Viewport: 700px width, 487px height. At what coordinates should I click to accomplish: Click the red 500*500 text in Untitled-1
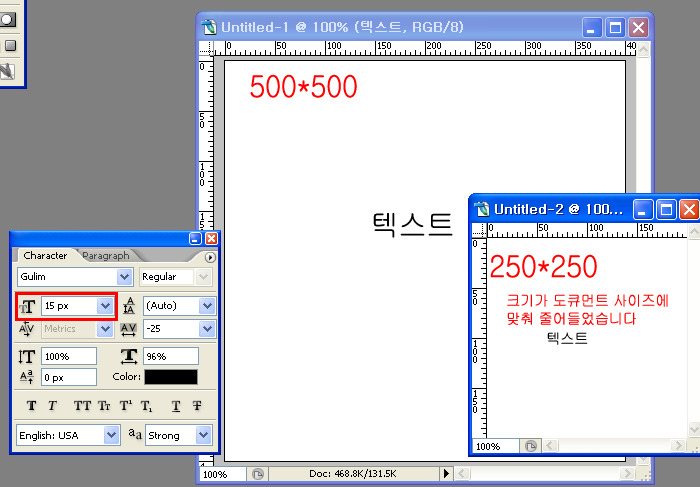pos(304,87)
